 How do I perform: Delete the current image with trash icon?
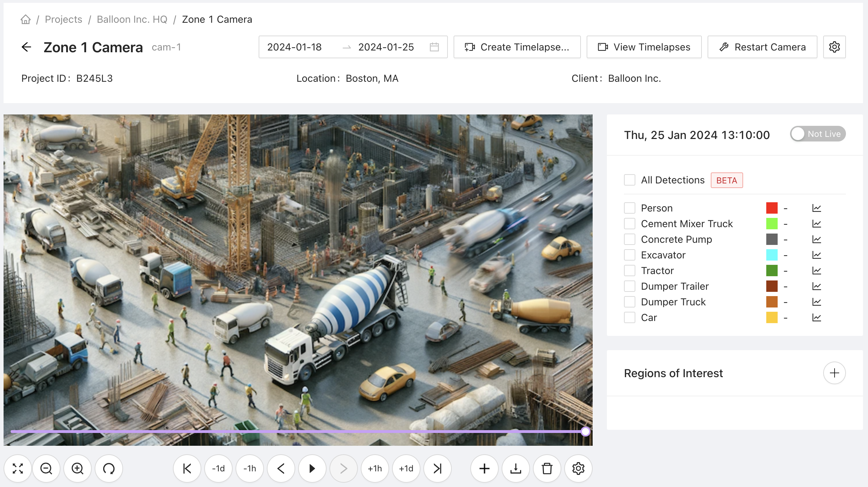547,469
